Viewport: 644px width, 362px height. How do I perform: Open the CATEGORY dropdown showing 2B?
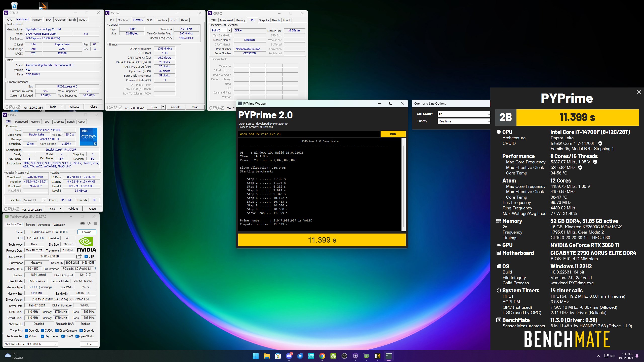pyautogui.click(x=464, y=114)
